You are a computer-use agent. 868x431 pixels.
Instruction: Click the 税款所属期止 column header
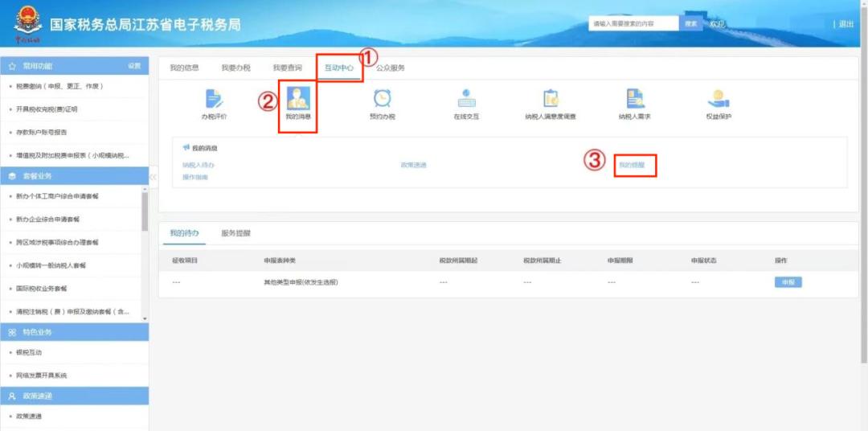pos(542,261)
